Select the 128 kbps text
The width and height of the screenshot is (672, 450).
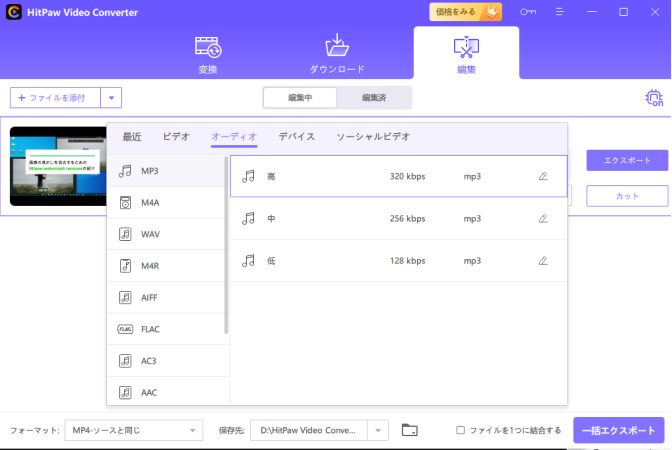407,261
